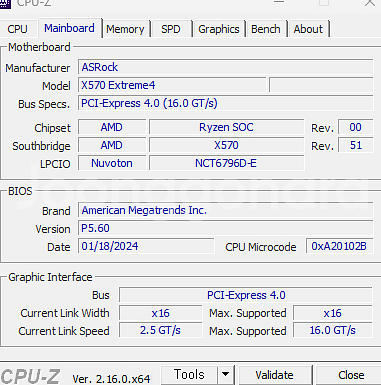Click Graphic Interface Bus value PCI-Express 4.0

click(x=246, y=295)
